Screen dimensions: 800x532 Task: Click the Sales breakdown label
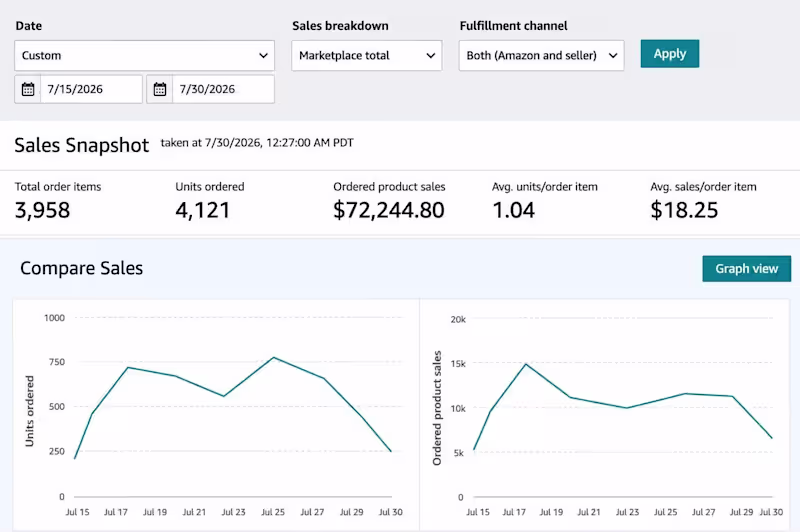[340, 26]
